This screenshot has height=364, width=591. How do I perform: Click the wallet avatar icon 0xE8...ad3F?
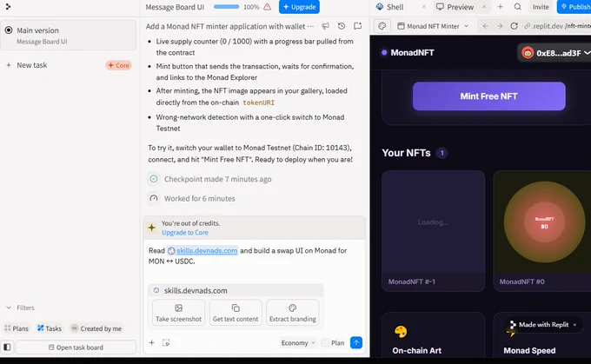528,53
